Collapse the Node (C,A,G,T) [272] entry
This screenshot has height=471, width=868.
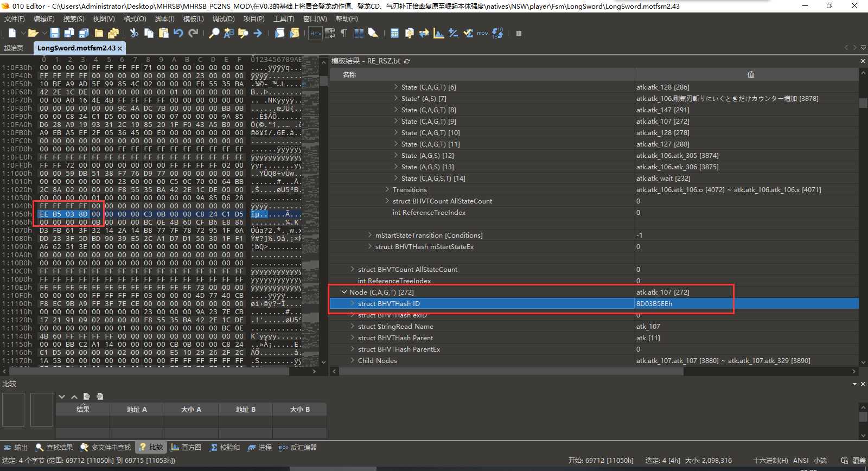(x=344, y=292)
